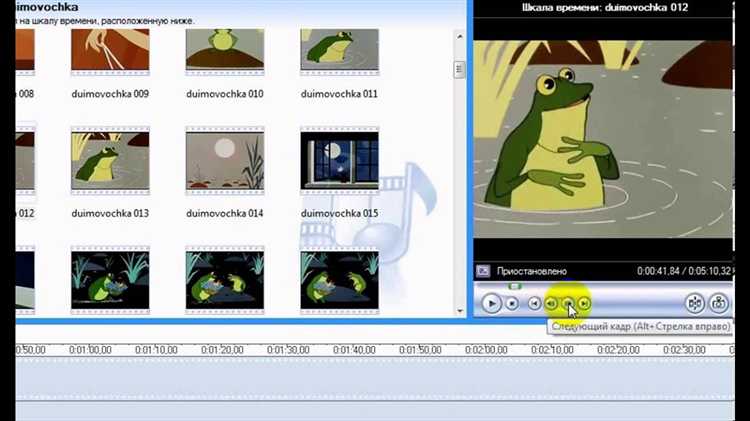Screen dimensions: 750x421
Task: Play the preview video
Action: (x=491, y=303)
